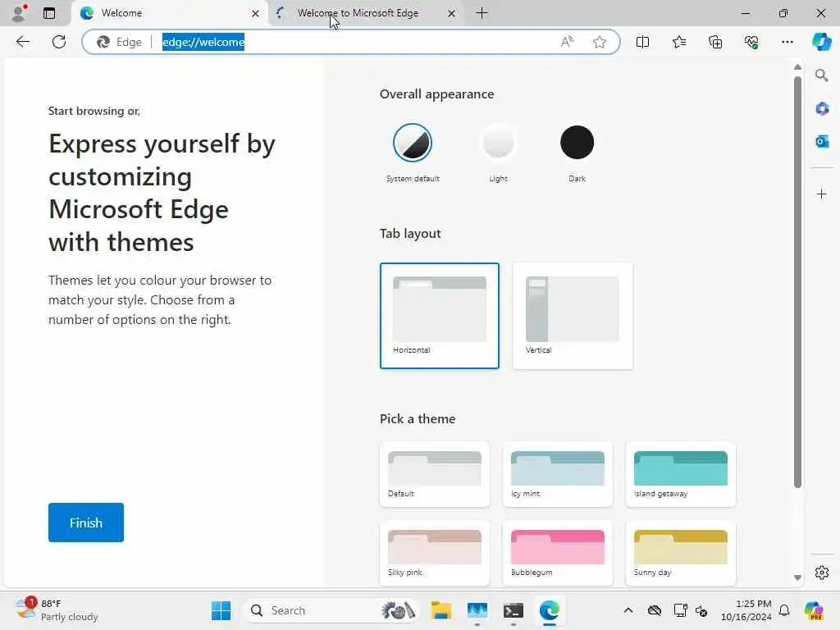
Task: Add this page to favorites star icon
Action: pos(600,42)
